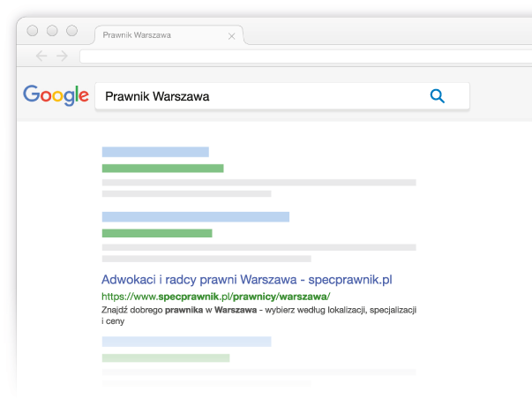The height and width of the screenshot is (414, 532).
Task: Click the first result's green URL placeholder
Action: pos(163,169)
